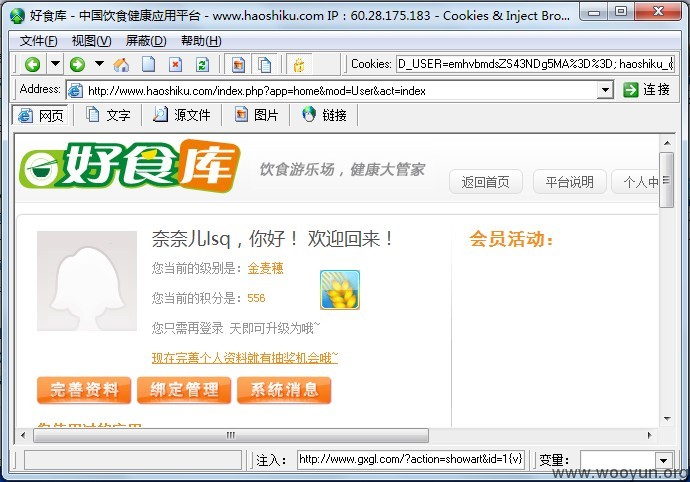Click the orange 绑定管理 button

pos(184,390)
